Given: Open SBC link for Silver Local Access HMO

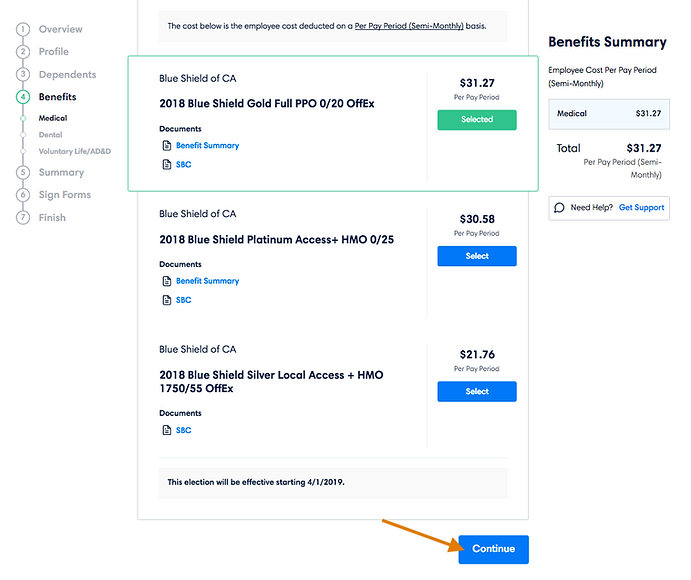Looking at the screenshot, I should point(183,430).
